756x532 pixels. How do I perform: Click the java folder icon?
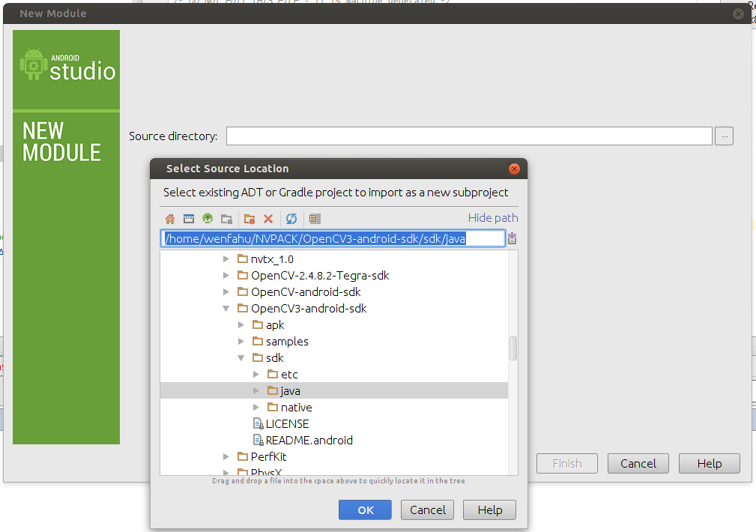pyautogui.click(x=273, y=390)
